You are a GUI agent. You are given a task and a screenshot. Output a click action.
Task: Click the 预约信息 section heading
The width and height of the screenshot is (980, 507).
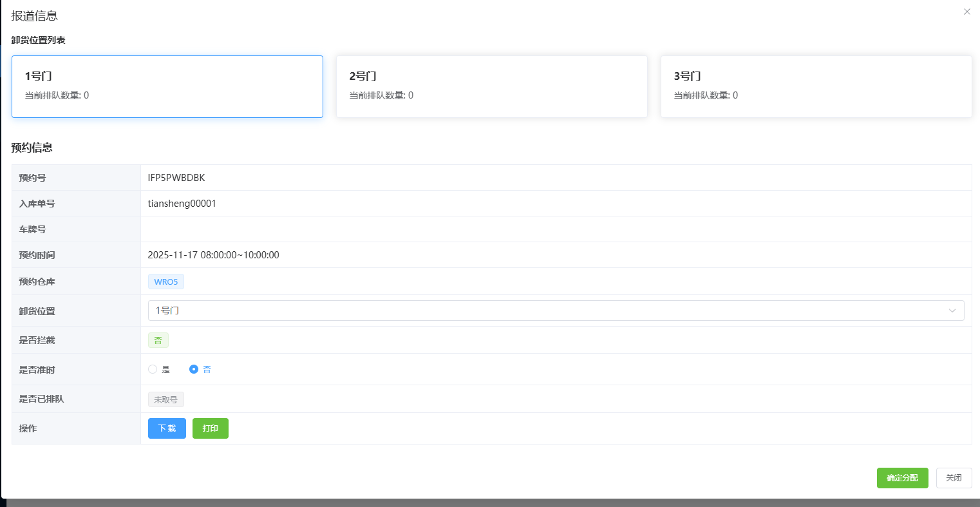pyautogui.click(x=32, y=148)
